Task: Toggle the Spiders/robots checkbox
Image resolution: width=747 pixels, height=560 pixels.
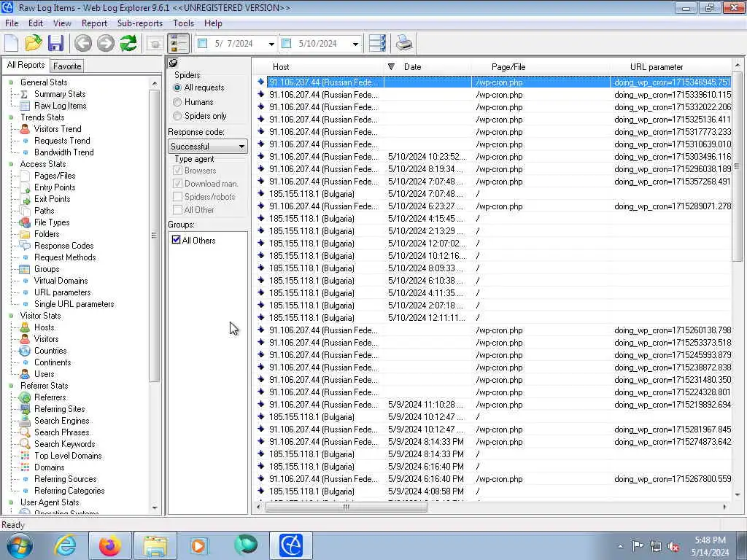Action: pos(178,197)
